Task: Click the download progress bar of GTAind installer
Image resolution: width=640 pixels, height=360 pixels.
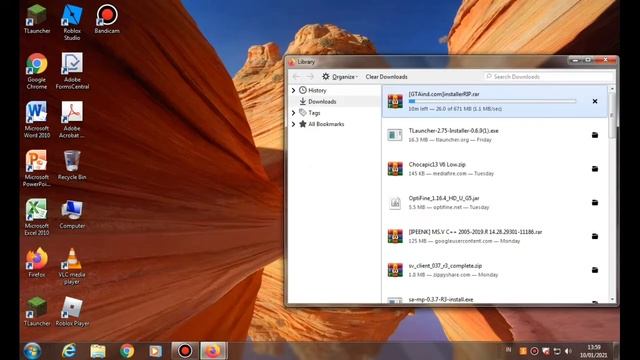Action: tap(493, 101)
